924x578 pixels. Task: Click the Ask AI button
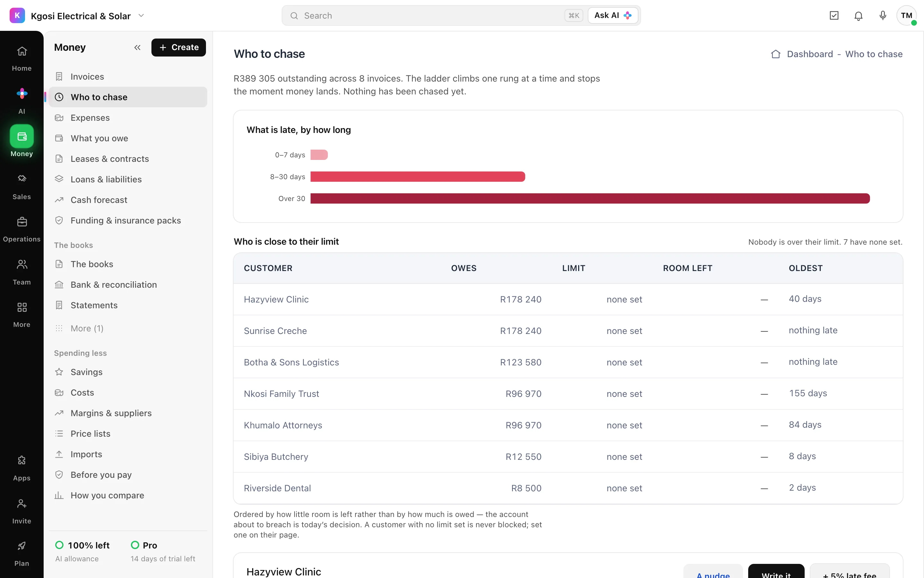click(x=613, y=16)
